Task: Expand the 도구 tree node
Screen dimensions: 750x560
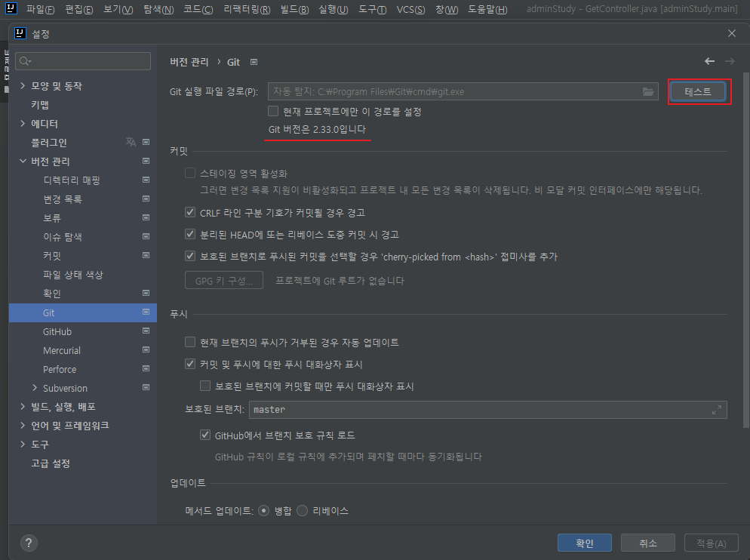Action: tap(23, 445)
